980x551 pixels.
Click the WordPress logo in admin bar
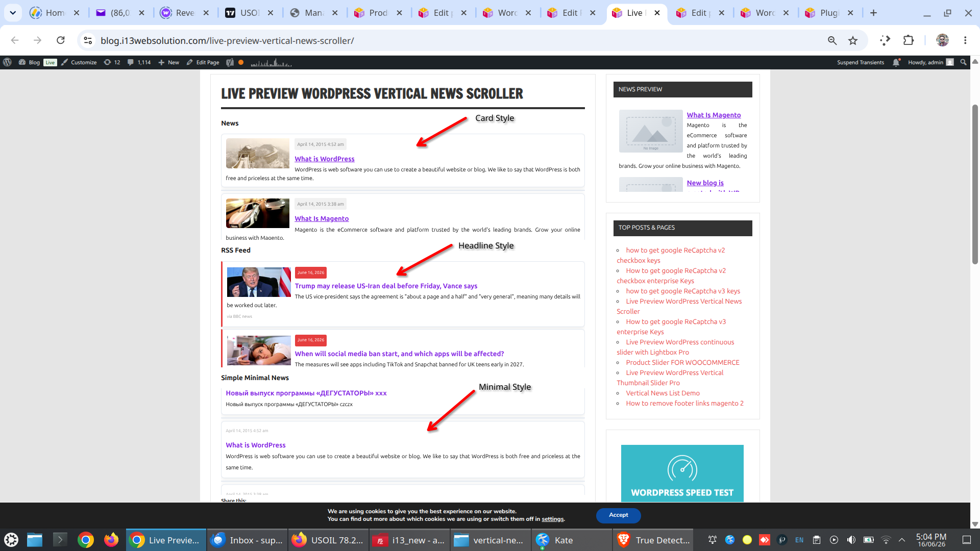coord(7,62)
